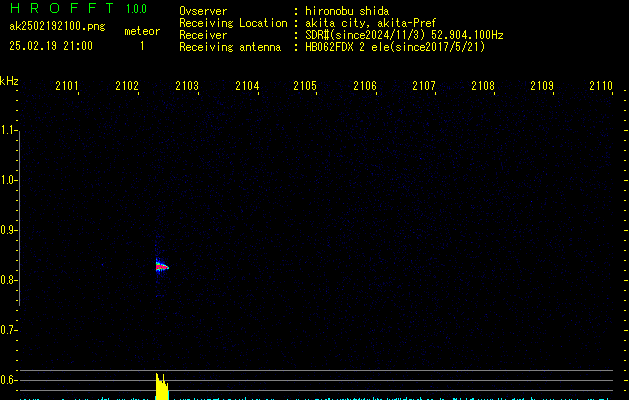Click the HROFFT title text
Image resolution: width=629 pixels, height=400 pixels.
coord(58,9)
